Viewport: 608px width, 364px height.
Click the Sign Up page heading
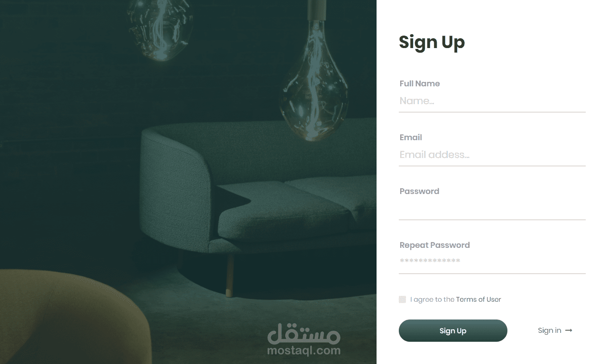(x=432, y=43)
